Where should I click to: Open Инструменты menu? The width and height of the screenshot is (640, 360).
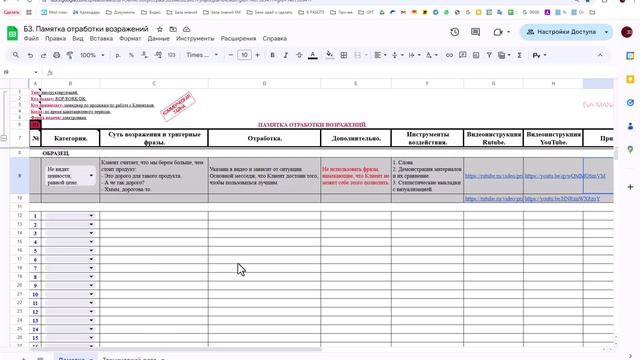coord(195,38)
